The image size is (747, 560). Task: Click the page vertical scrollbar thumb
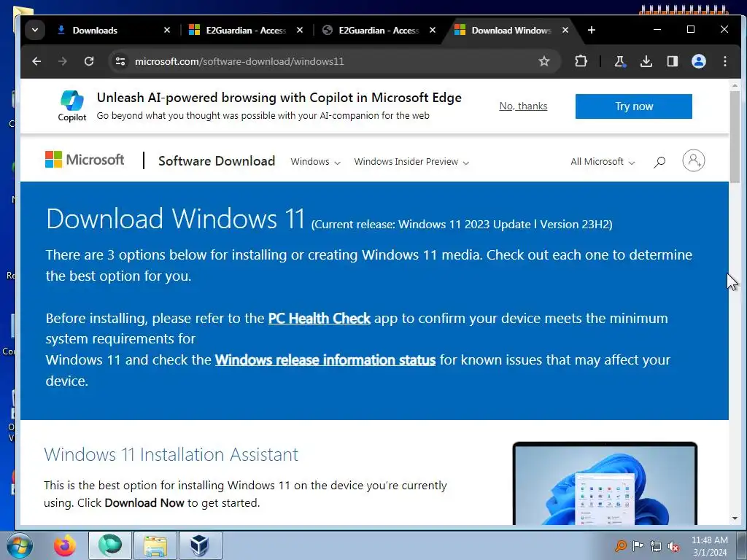click(x=735, y=136)
